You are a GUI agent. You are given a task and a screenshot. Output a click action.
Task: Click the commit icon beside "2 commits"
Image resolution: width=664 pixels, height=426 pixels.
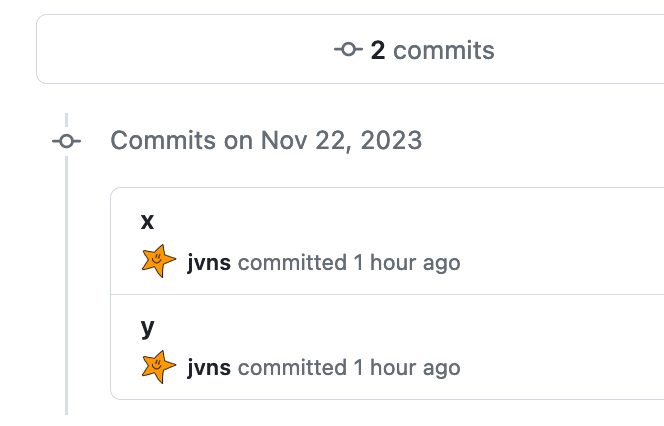(348, 50)
